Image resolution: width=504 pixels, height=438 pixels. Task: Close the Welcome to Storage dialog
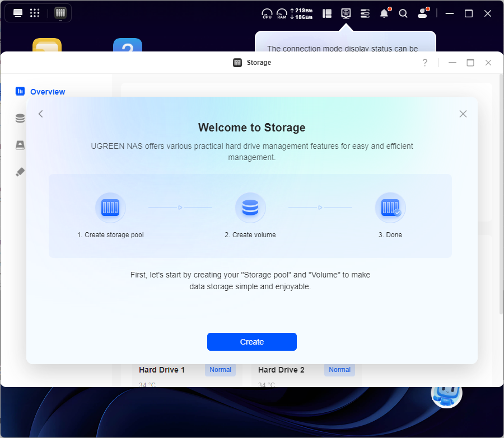(463, 114)
